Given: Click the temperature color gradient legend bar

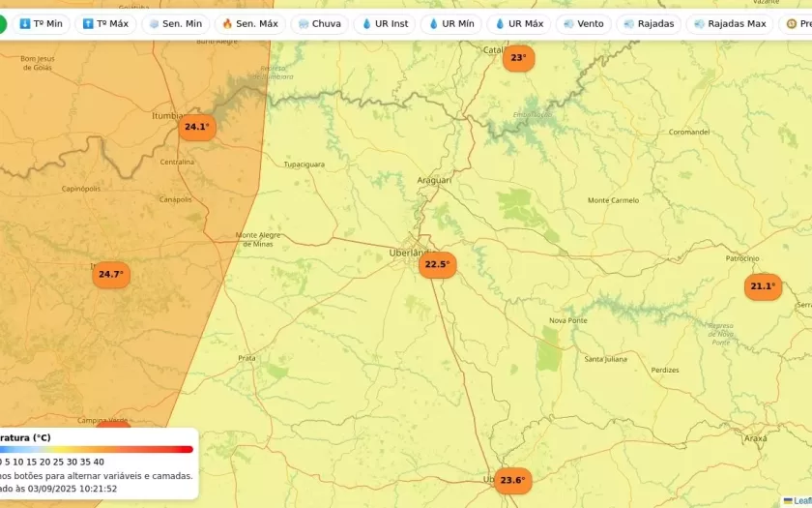Looking at the screenshot, I should point(97,449).
